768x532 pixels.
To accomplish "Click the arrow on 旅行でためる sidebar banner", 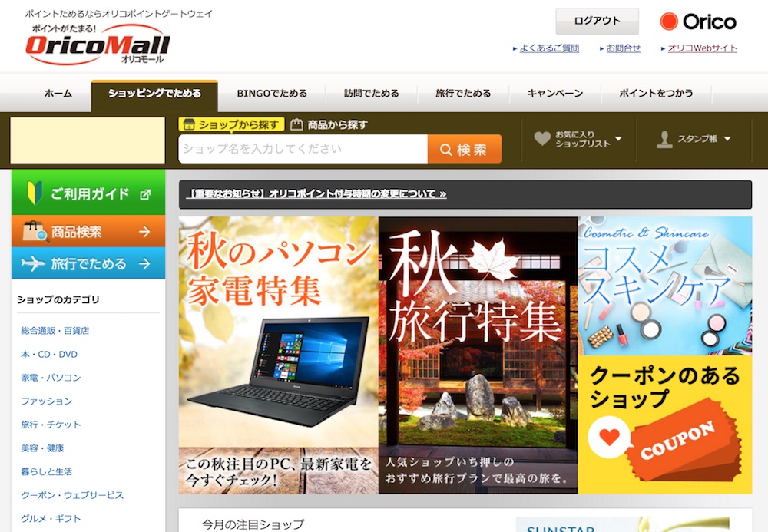I will coord(144,264).
